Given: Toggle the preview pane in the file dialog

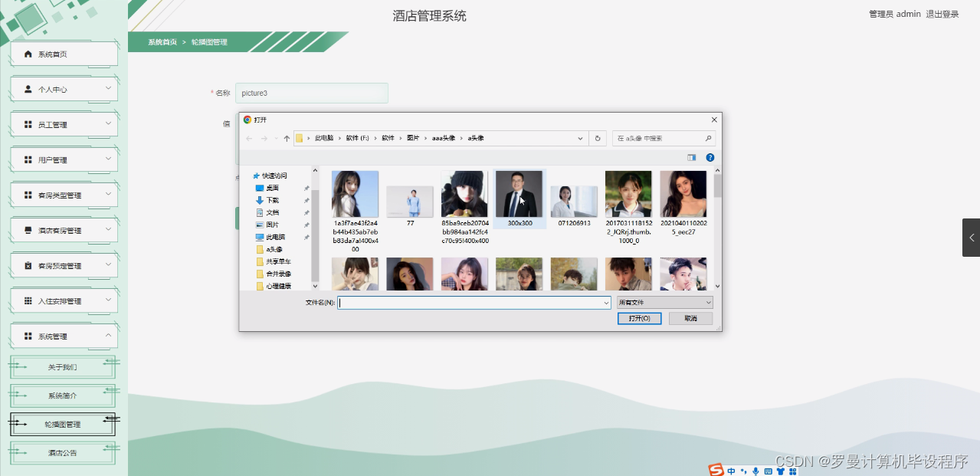Looking at the screenshot, I should [690, 157].
